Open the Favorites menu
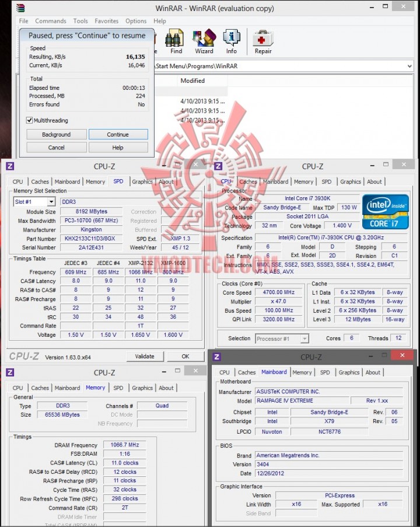Viewport: 420px width, 527px height. (107, 21)
